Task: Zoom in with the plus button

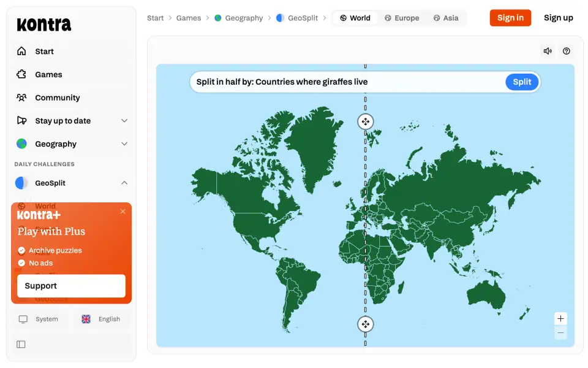Action: click(x=560, y=319)
